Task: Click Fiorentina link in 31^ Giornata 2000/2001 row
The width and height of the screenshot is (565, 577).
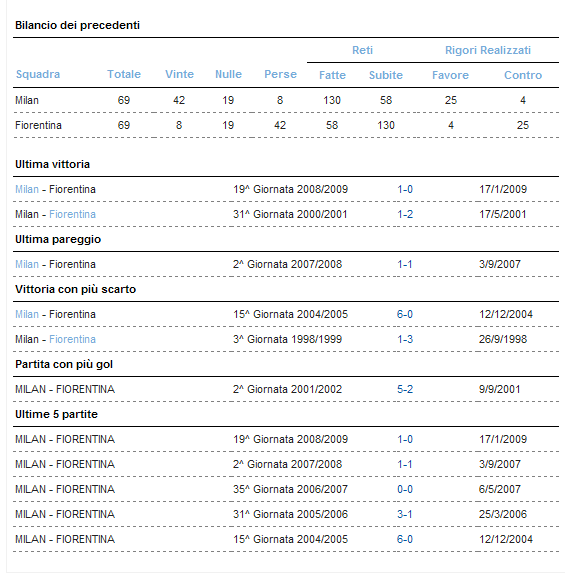Action: 73,214
